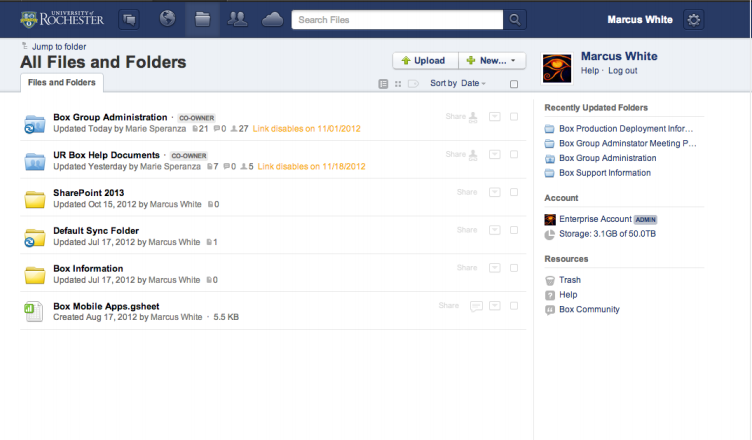Open the New... dropdown button
752x440 pixels.
[492, 60]
